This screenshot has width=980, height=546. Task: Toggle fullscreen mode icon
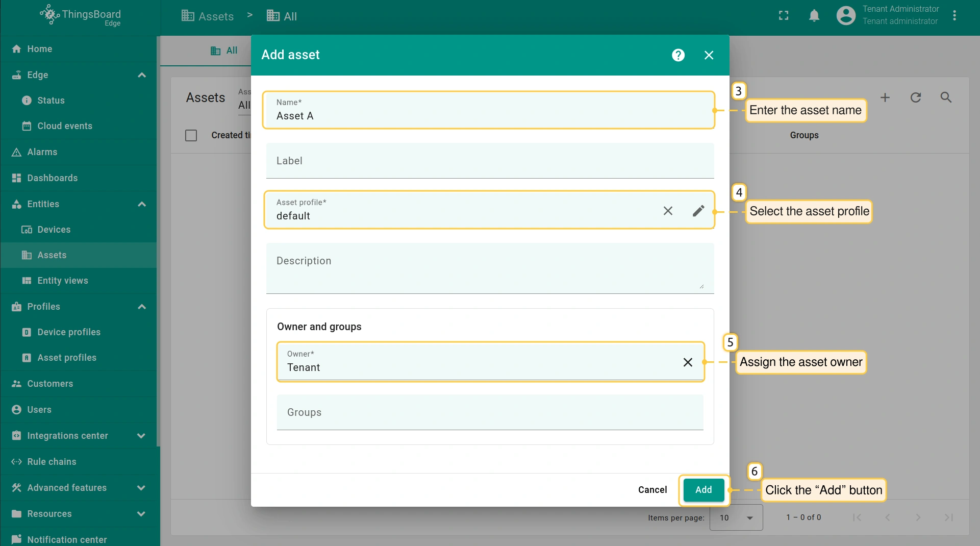tap(784, 16)
